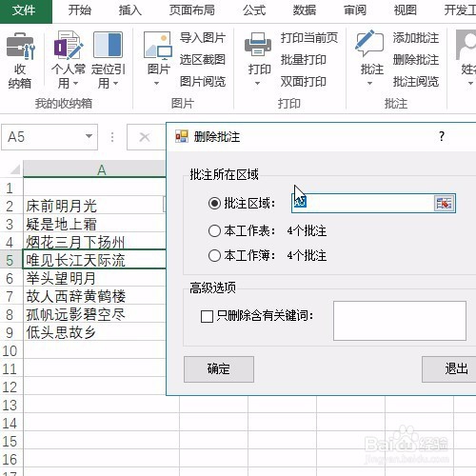Screen dimensions: 476x476
Task: Click the range selector icon in 批注区域 field
Action: click(445, 203)
